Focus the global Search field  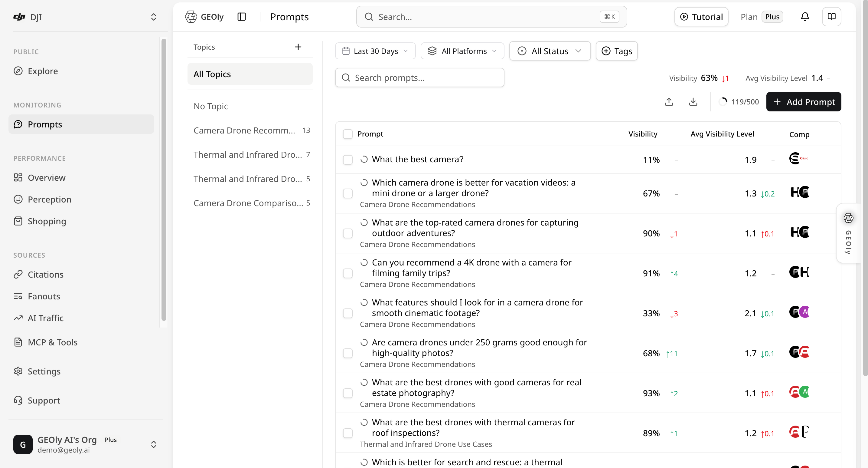491,17
